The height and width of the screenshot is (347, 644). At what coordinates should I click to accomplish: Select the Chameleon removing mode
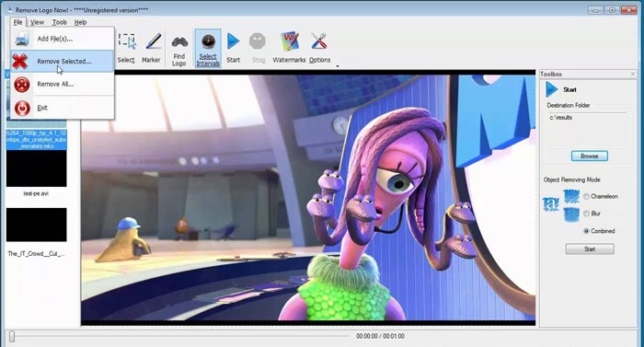[587, 197]
